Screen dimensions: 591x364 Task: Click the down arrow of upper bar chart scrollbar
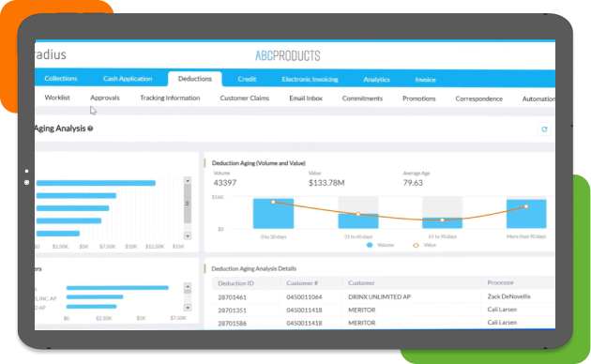[x=188, y=235]
